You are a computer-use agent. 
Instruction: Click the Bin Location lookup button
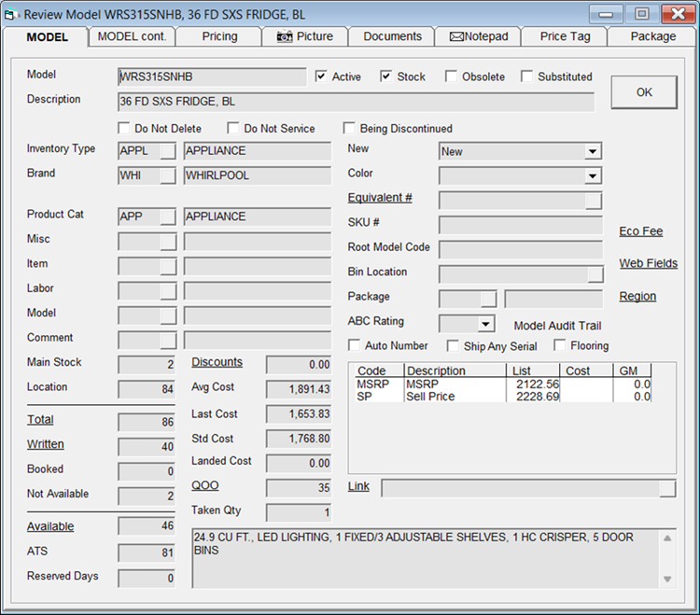[x=595, y=273]
